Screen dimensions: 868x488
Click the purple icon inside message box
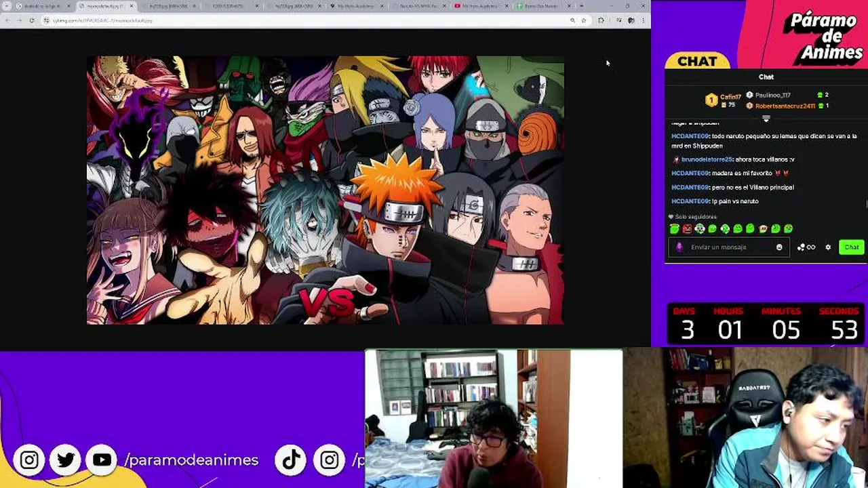tap(679, 247)
